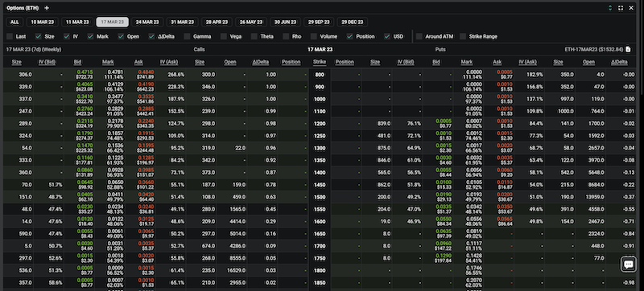
Task: Uncheck the Position checkbox
Action: [x=349, y=36]
